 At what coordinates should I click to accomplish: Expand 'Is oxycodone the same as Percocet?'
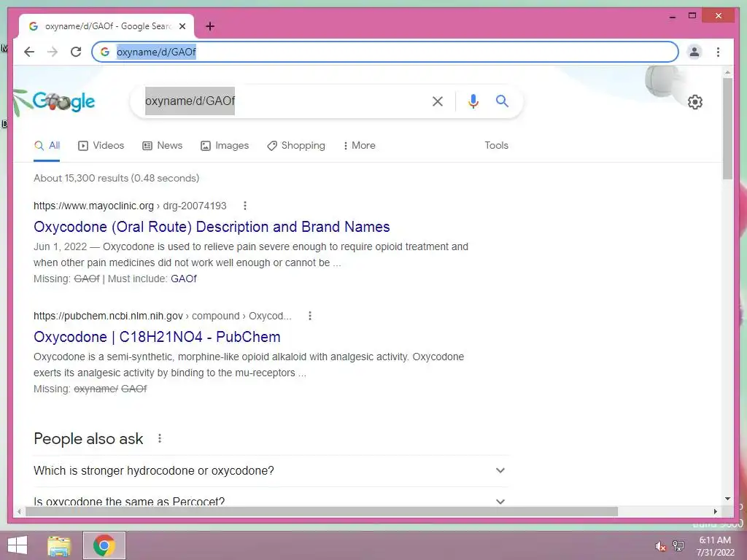[x=271, y=500]
